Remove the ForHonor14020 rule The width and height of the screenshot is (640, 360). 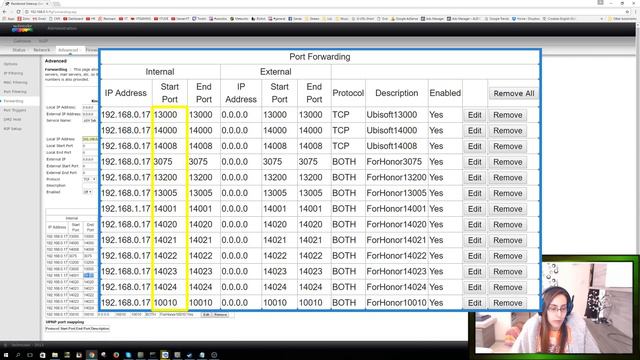click(x=507, y=224)
